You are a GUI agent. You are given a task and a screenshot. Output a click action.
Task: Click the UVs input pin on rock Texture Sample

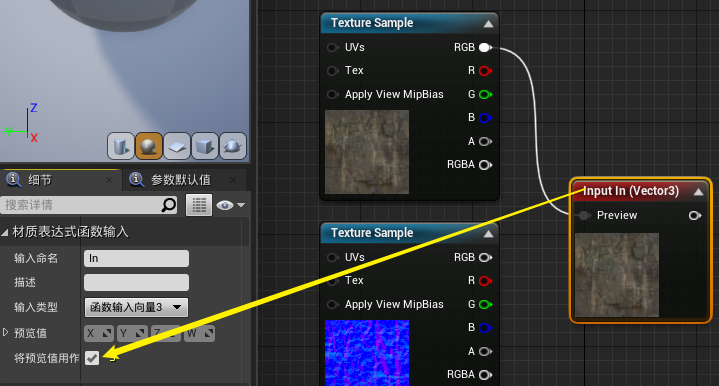[333, 47]
